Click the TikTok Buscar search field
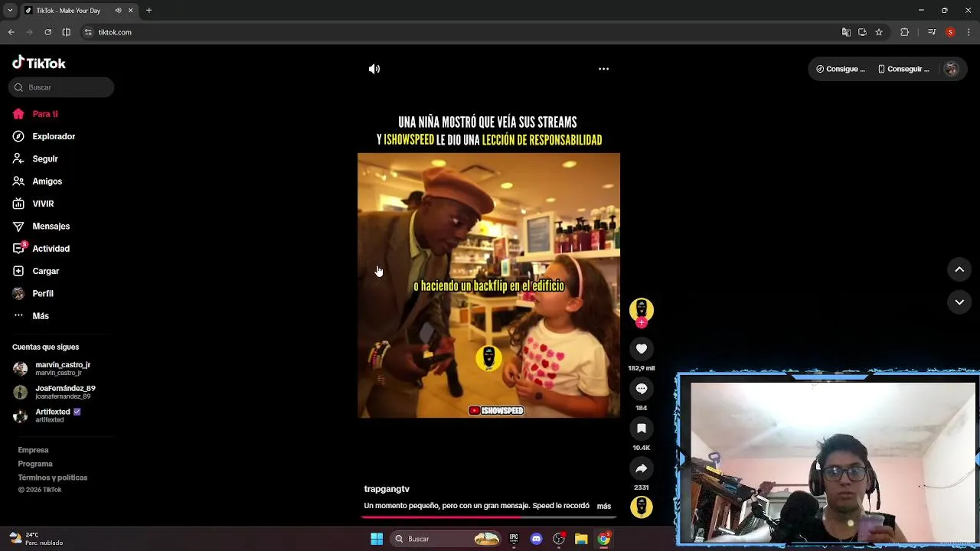The height and width of the screenshot is (551, 980). (x=61, y=87)
